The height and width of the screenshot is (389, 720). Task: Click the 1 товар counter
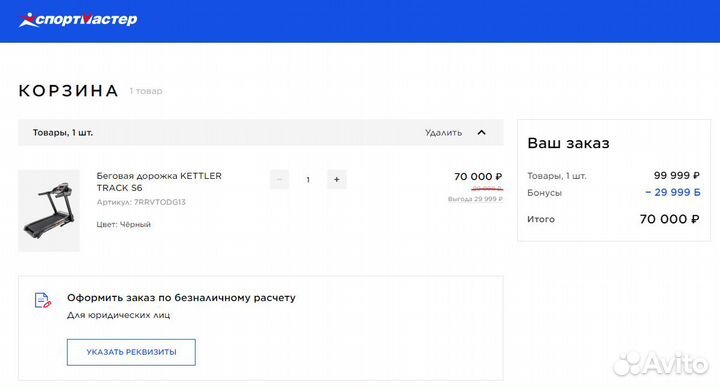point(146,91)
